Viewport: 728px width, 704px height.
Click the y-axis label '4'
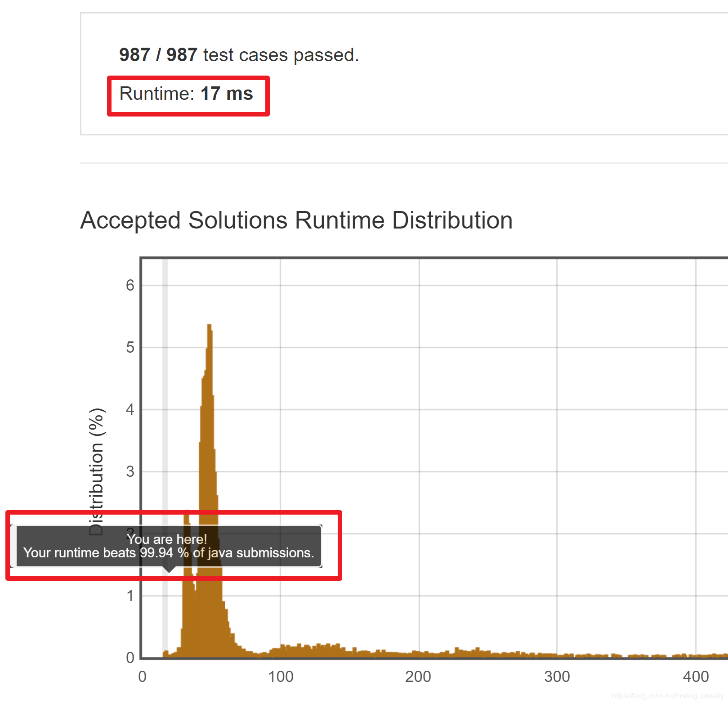tap(130, 409)
